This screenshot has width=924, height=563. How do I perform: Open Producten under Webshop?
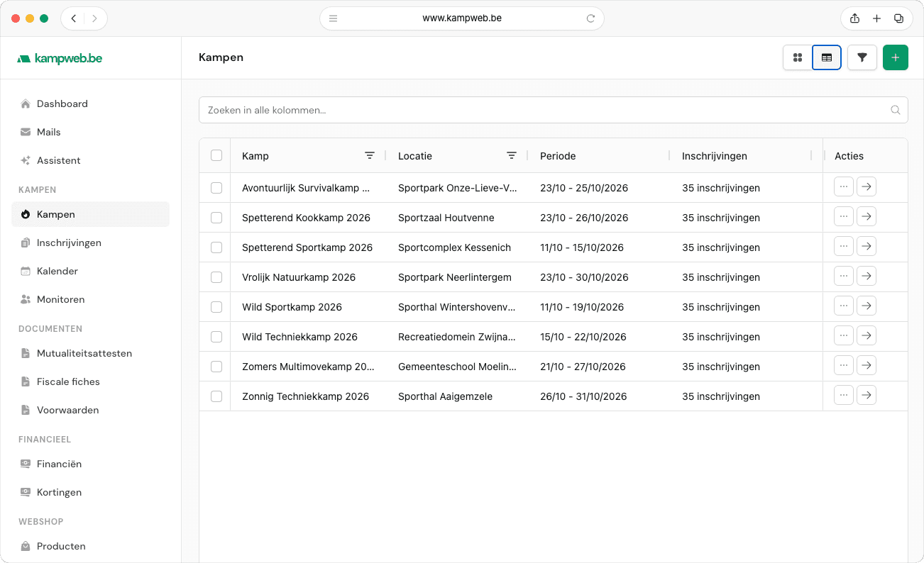[x=90, y=546]
